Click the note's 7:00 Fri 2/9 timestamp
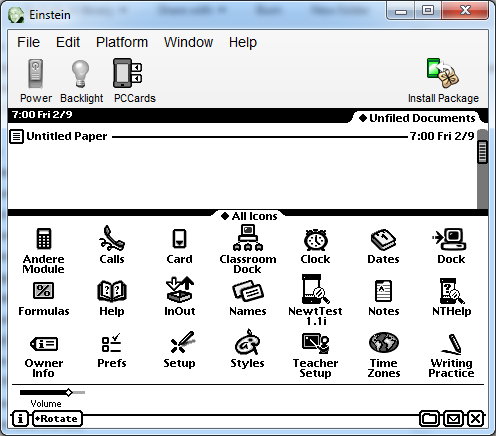496x436 pixels. tap(442, 136)
